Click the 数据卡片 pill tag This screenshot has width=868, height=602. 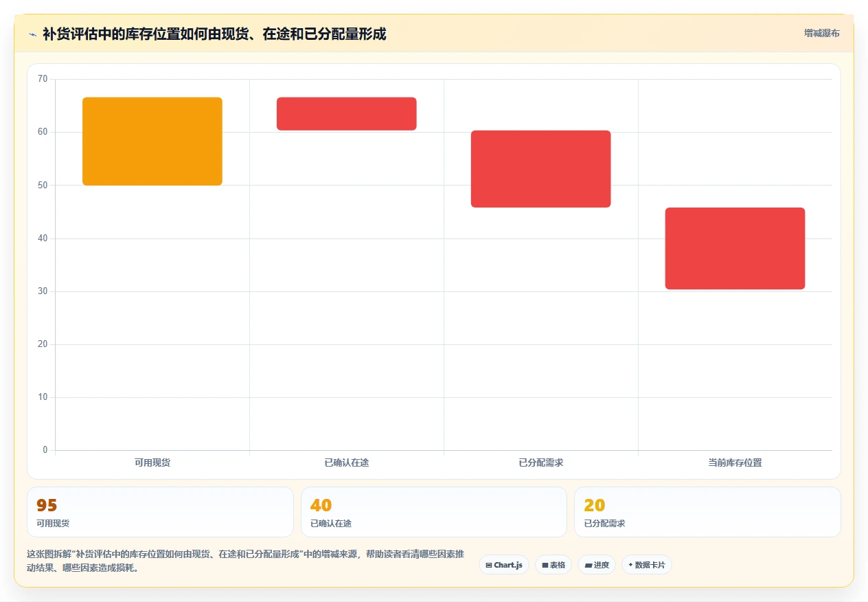point(647,565)
